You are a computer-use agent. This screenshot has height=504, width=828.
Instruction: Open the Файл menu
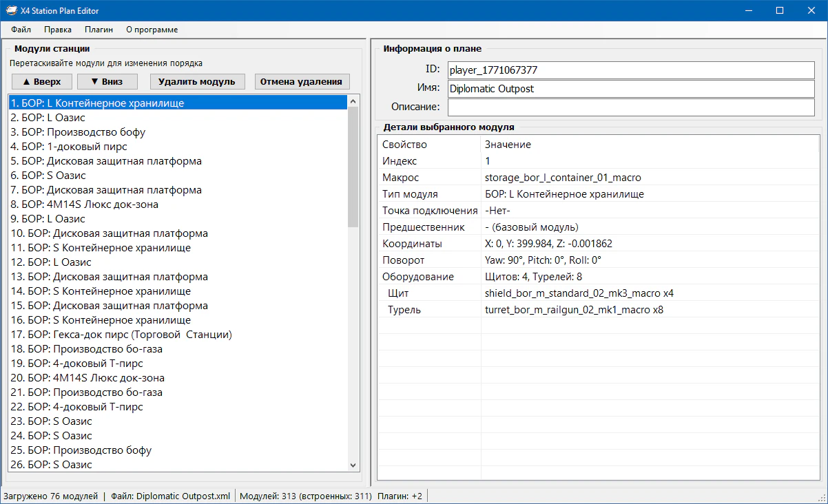21,30
